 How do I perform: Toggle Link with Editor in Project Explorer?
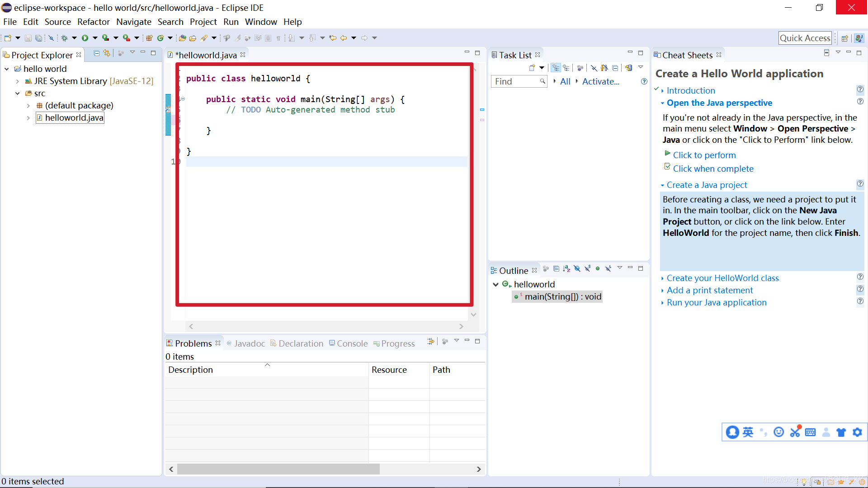click(x=107, y=53)
